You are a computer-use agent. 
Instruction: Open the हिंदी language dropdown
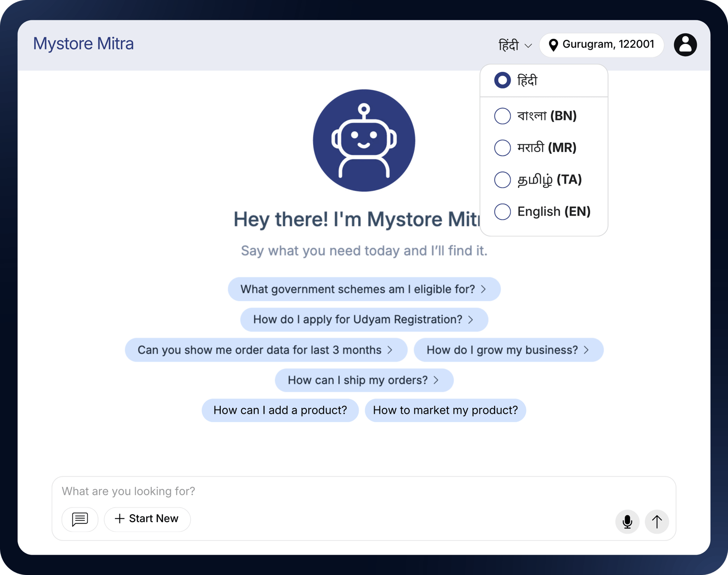tap(514, 45)
